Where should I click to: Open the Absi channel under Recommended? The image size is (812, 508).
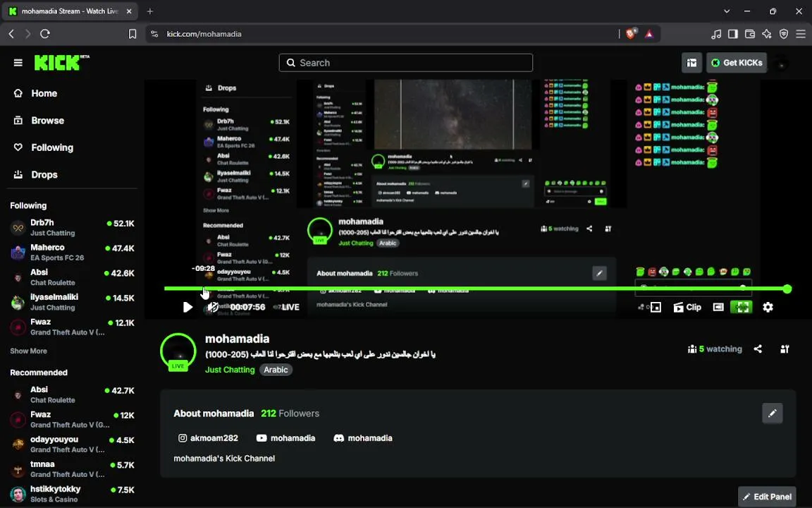[x=72, y=394]
